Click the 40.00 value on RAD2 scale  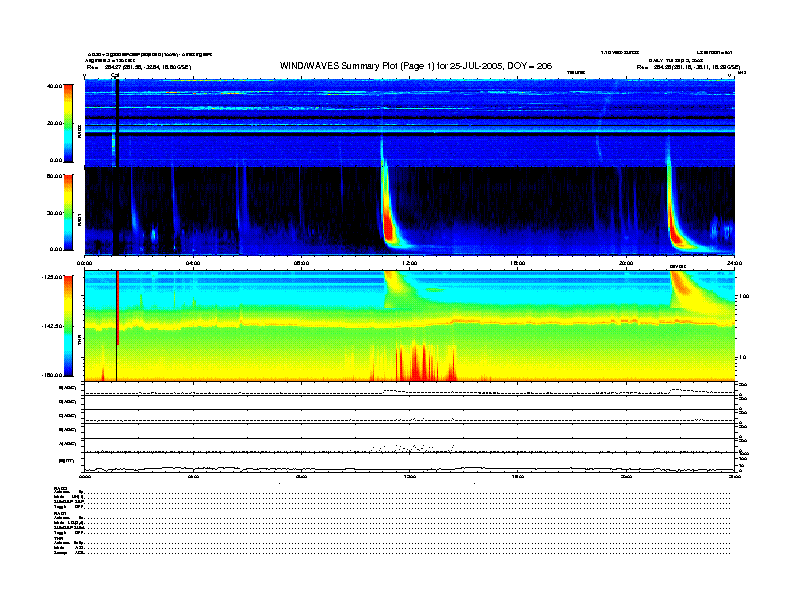54,86
